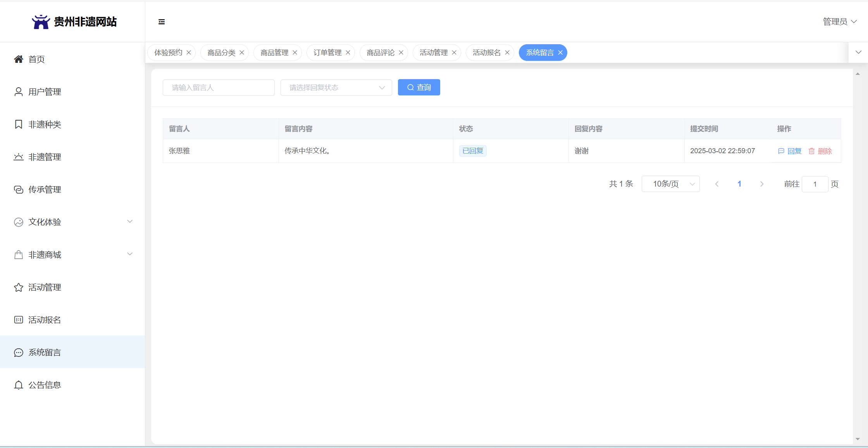Click the page number jump input

pos(815,184)
